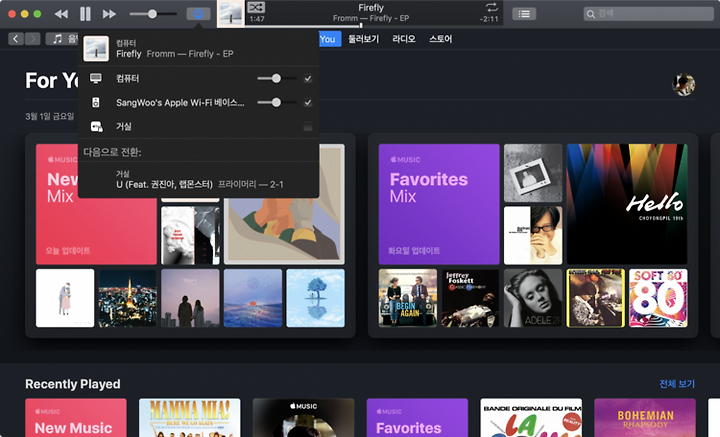The height and width of the screenshot is (437, 720).
Task: Open the user profile avatar
Action: pyautogui.click(x=683, y=84)
